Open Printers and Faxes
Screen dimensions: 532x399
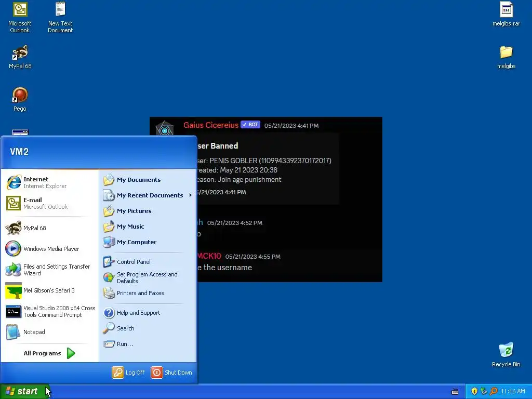(x=148, y=293)
